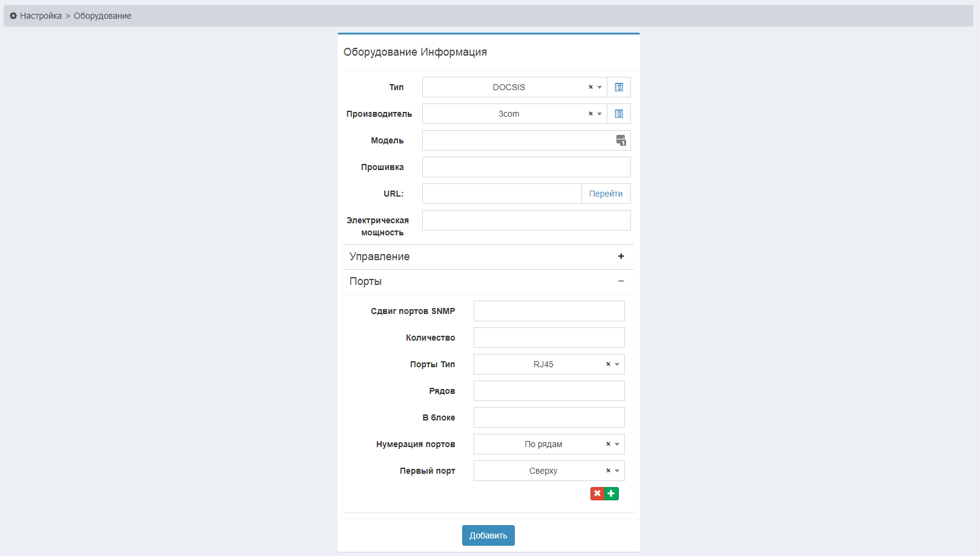The image size is (980, 556).
Task: Open the Тип dropdown showing DOCSIS
Action: (509, 87)
